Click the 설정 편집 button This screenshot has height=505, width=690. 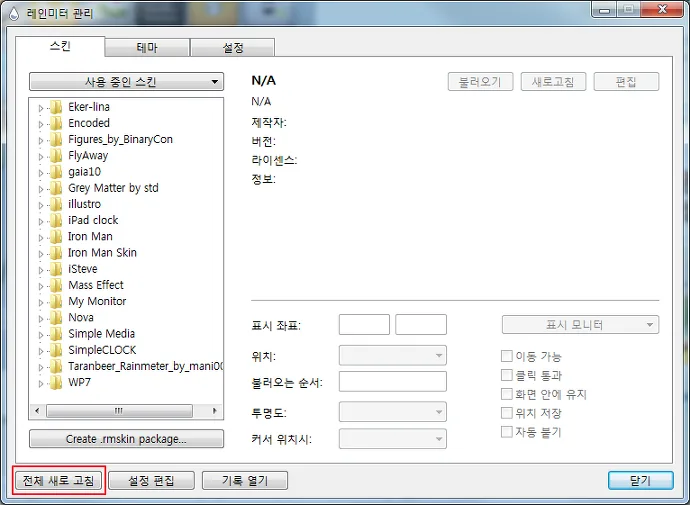coord(151,480)
